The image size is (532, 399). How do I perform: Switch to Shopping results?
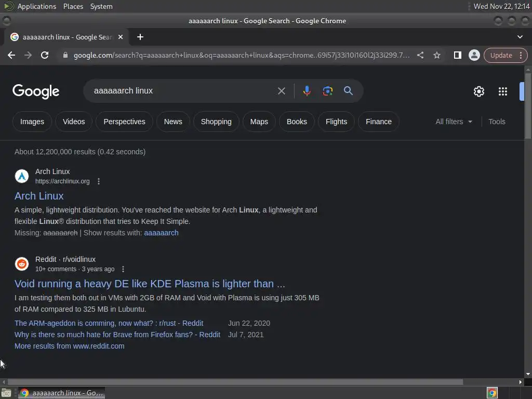coord(216,122)
